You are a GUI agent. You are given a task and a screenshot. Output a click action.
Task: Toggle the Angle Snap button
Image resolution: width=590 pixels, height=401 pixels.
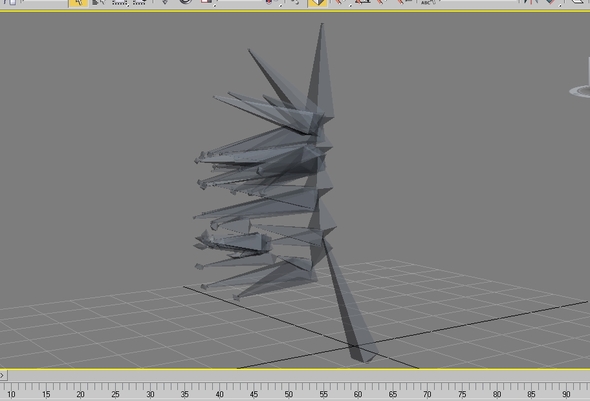(362, 2)
